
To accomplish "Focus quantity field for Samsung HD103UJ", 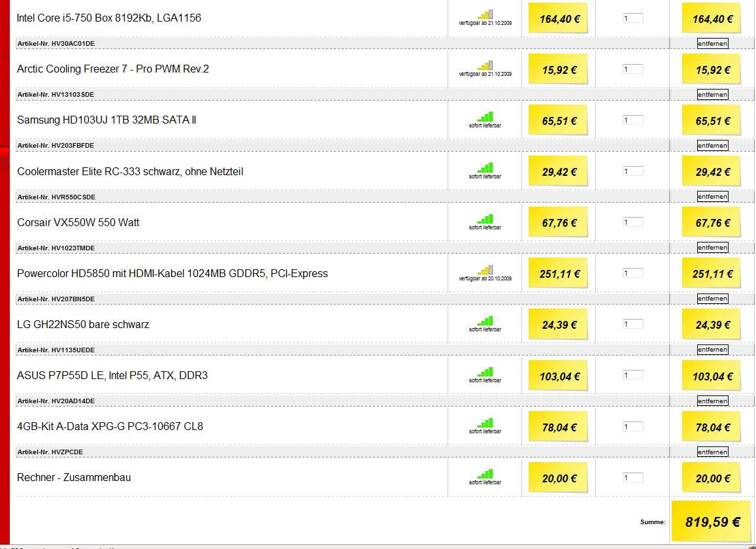I will click(x=633, y=120).
